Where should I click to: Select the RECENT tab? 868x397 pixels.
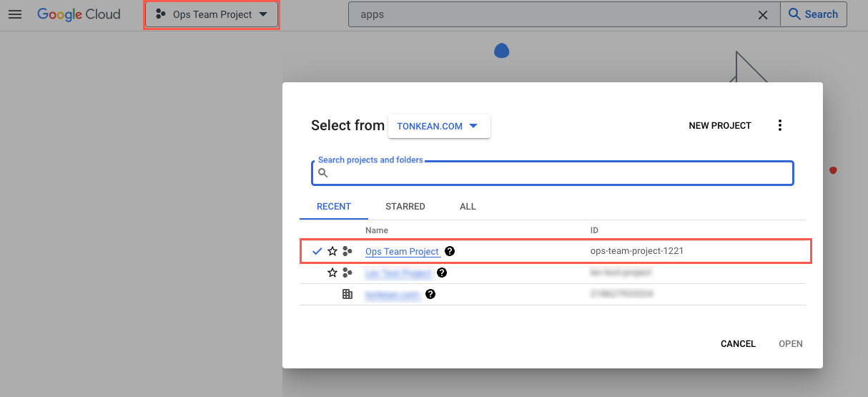click(x=334, y=207)
